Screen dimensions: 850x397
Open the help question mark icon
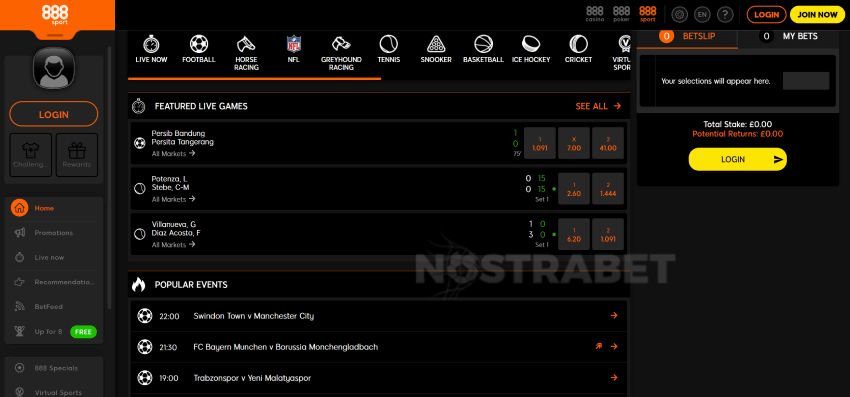click(725, 15)
